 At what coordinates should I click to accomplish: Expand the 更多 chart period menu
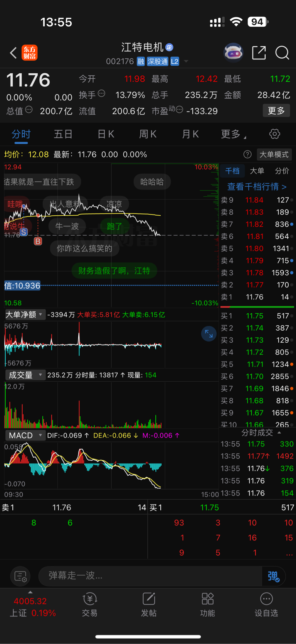pyautogui.click(x=234, y=134)
